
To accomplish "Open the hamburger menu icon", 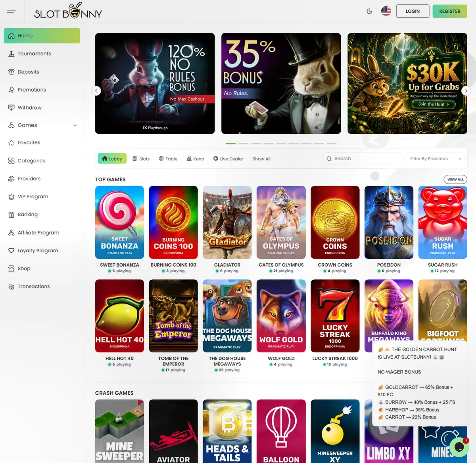I will (12, 11).
